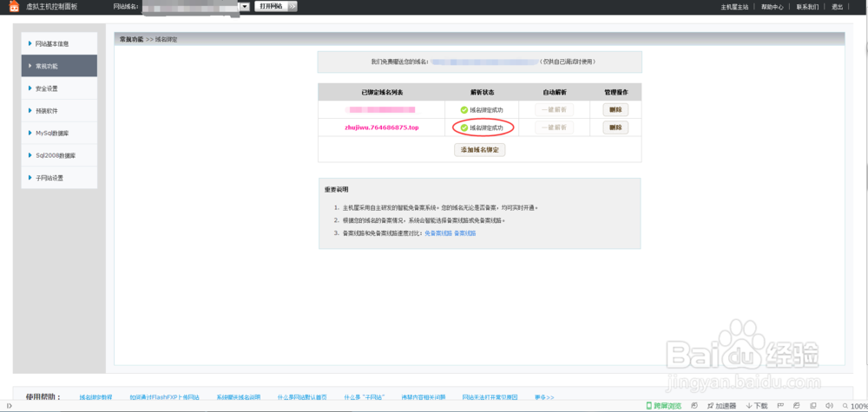Go to 主机屋主站 in top bar
868x412 pixels.
tap(734, 7)
